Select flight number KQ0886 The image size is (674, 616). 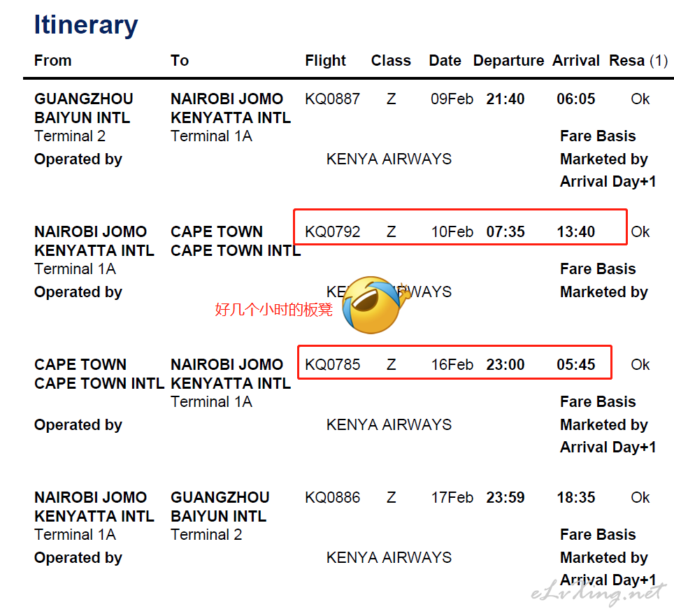(x=332, y=497)
